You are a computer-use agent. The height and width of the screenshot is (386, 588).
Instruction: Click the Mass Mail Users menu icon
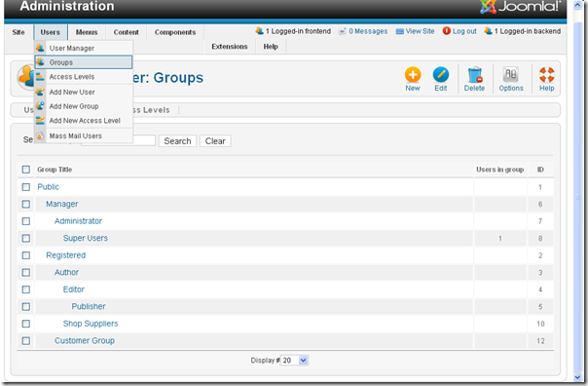click(40, 135)
